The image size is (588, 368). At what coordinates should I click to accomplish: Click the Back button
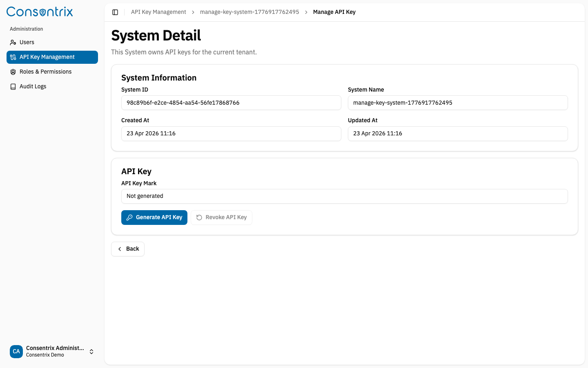click(128, 249)
